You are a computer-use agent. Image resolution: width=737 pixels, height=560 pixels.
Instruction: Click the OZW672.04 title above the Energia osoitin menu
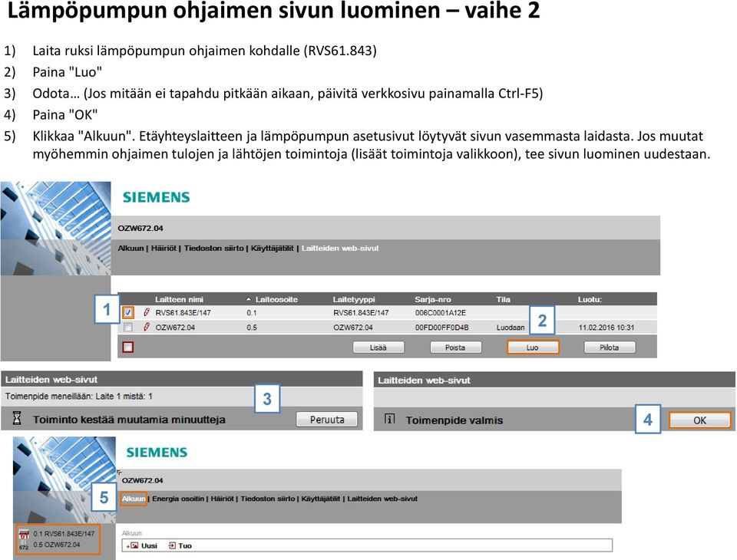click(x=143, y=480)
